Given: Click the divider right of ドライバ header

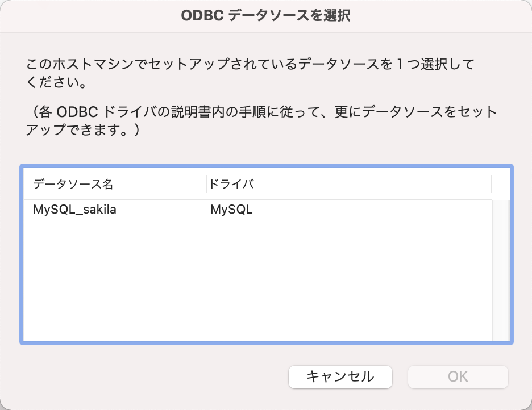Looking at the screenshot, I should (492, 185).
